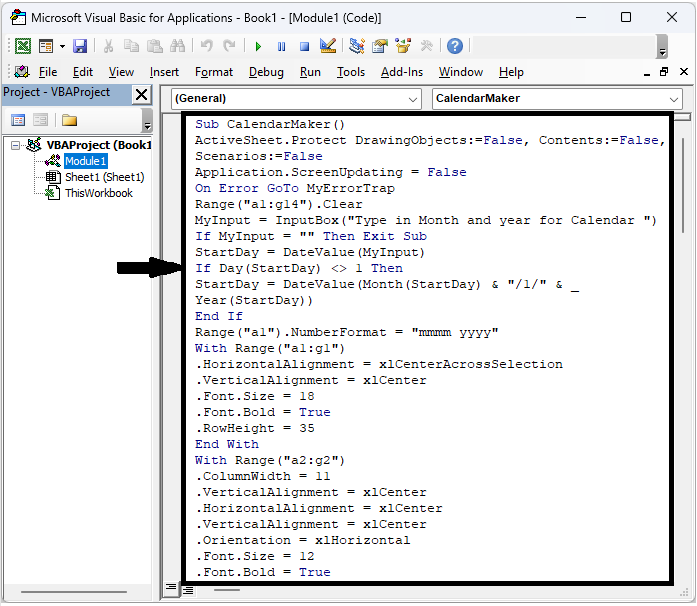Open the View menu
The width and height of the screenshot is (697, 606).
[121, 72]
